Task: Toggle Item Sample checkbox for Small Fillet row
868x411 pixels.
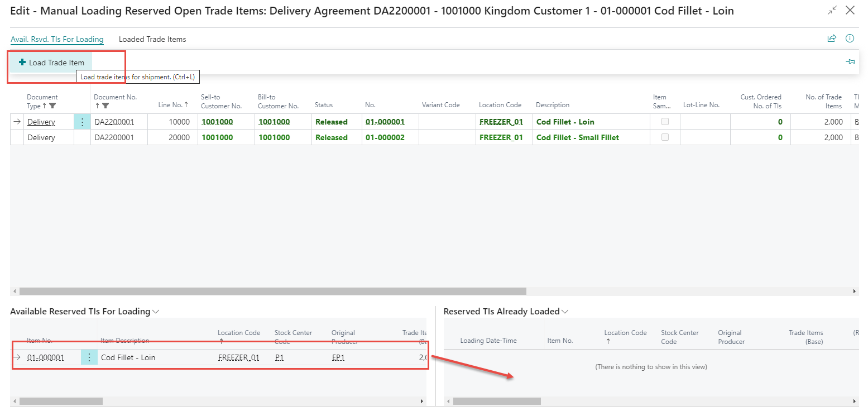Action: [665, 137]
